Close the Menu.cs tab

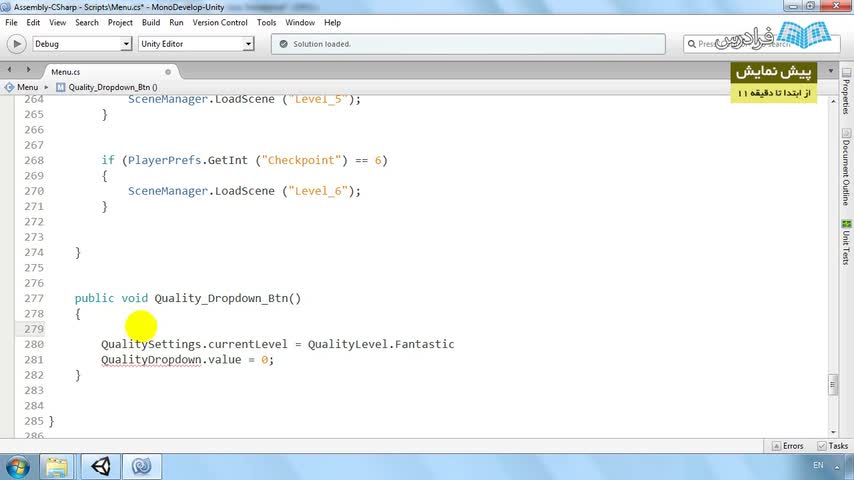tap(168, 72)
